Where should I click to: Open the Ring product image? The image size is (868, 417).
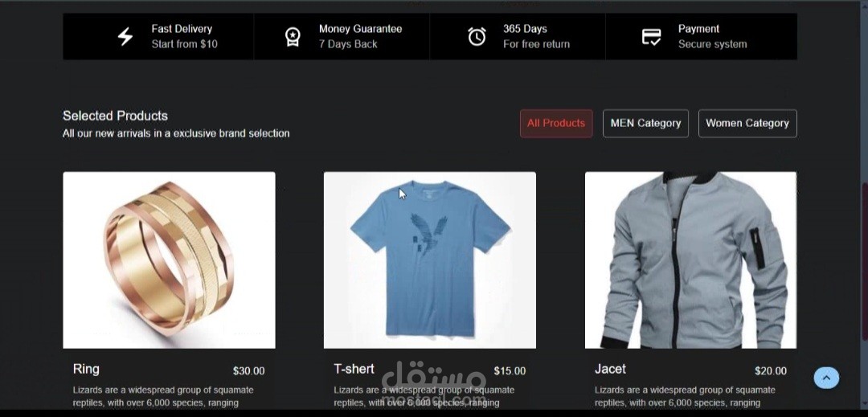[x=169, y=260]
